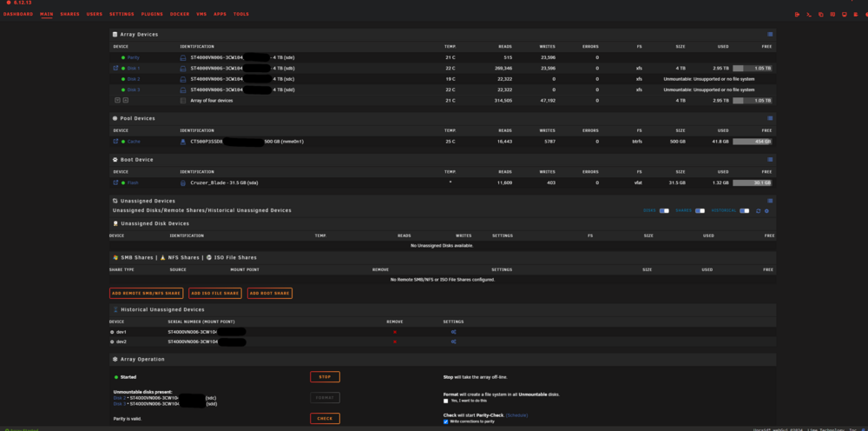Open the logout icon in top toolbar

797,15
